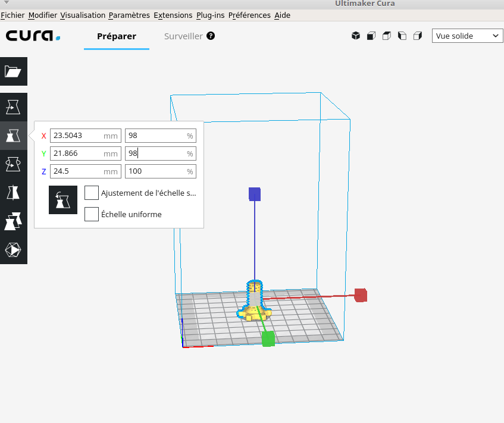
Task: Click the green Y-axis scale handle
Action: pyautogui.click(x=268, y=339)
